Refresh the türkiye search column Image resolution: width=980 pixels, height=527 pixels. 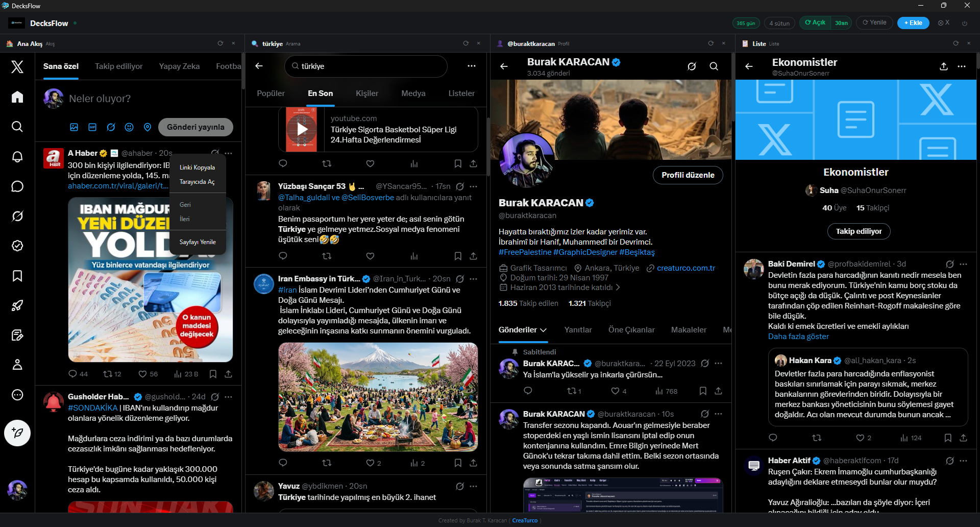click(465, 43)
